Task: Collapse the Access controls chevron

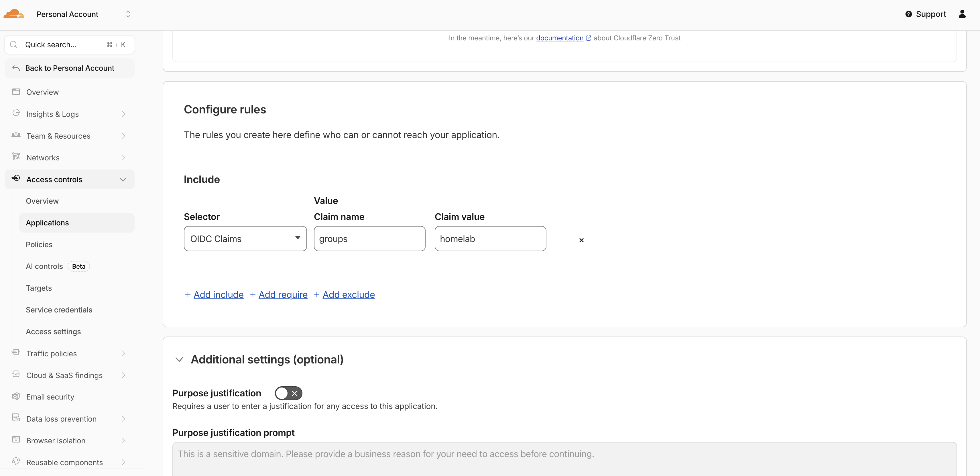Action: [123, 180]
